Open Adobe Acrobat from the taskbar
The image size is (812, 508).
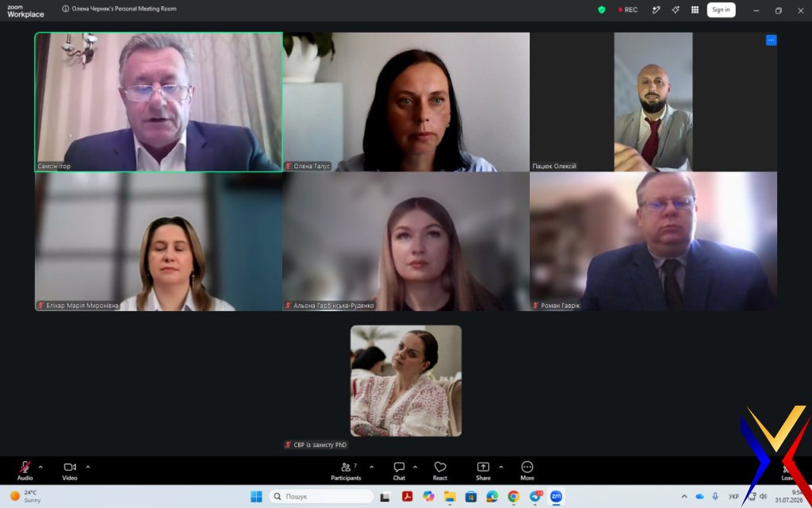point(407,497)
